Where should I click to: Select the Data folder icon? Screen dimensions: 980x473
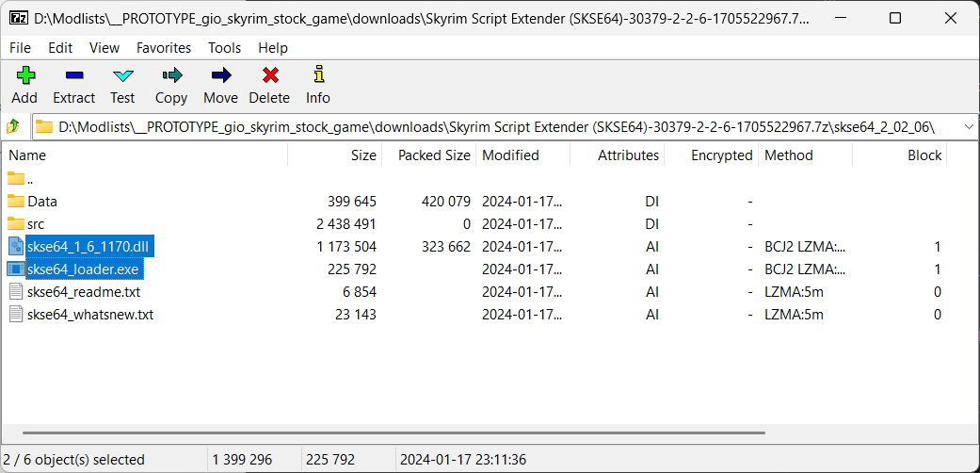pyautogui.click(x=16, y=201)
